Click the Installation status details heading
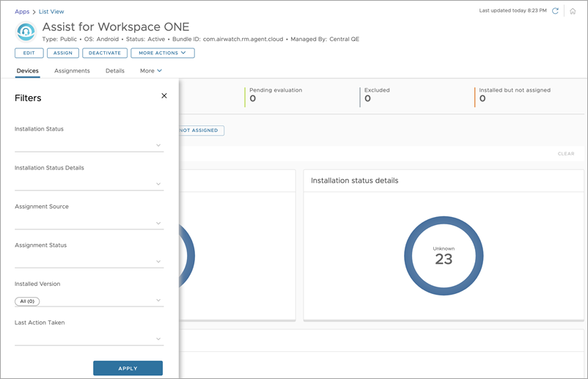Screen dimensions: 588x379 coord(354,180)
